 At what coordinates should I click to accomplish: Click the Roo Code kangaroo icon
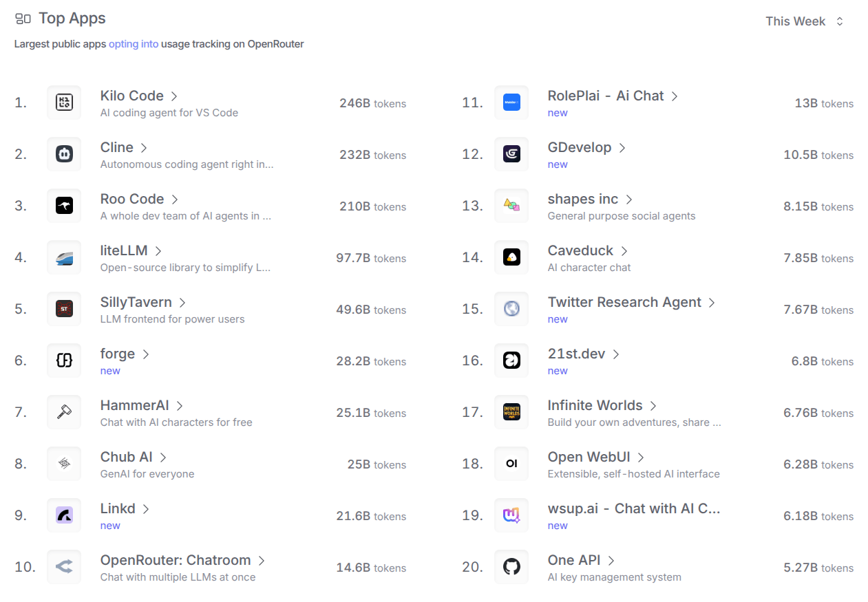[64, 206]
